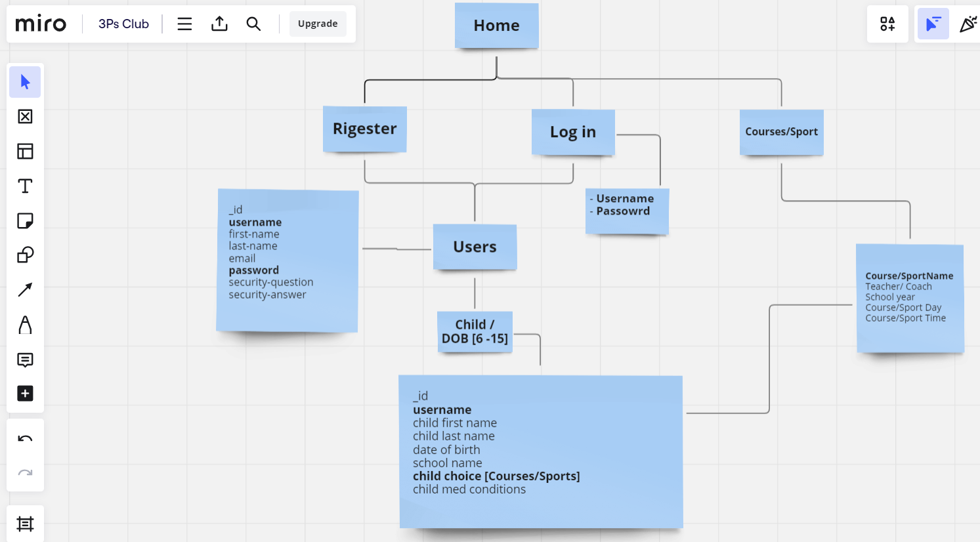980x542 pixels.
Task: Click the Upgrade button
Action: [x=318, y=24]
